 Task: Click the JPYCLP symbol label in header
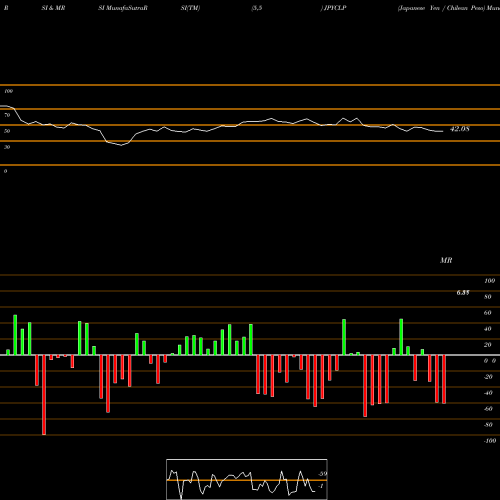[335, 8]
